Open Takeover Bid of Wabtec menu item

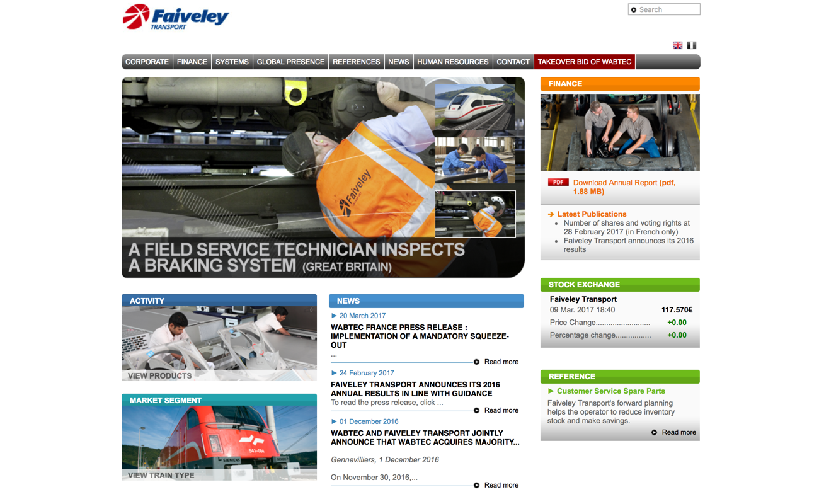(x=585, y=62)
